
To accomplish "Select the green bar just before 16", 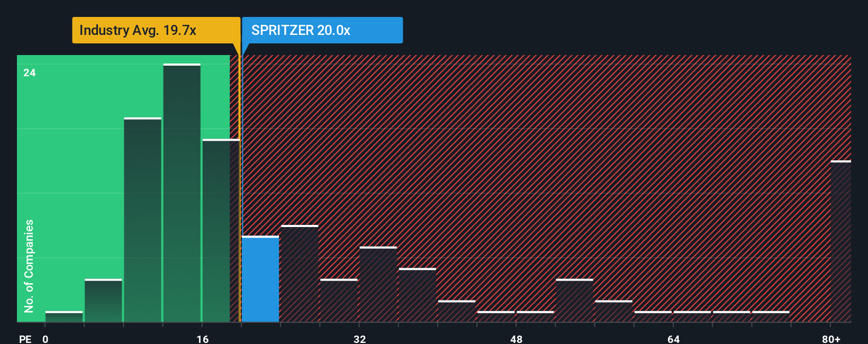I will tap(182, 193).
